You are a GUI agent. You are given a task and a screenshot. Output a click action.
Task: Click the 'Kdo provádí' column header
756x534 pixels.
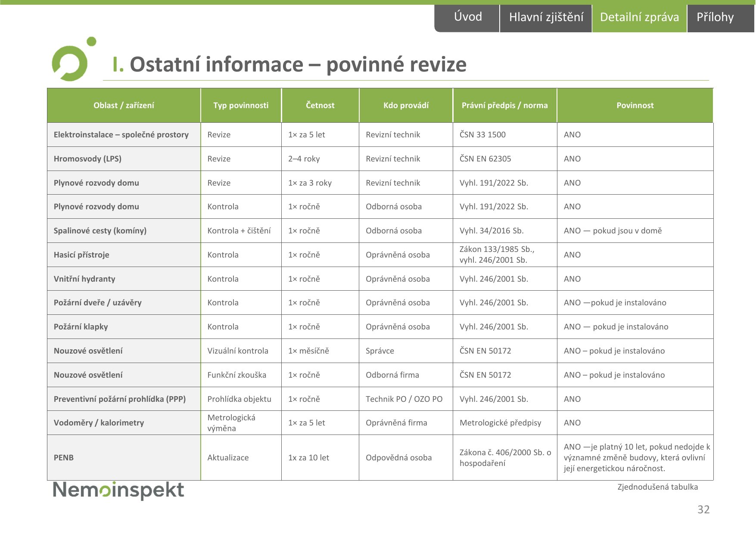(x=406, y=106)
